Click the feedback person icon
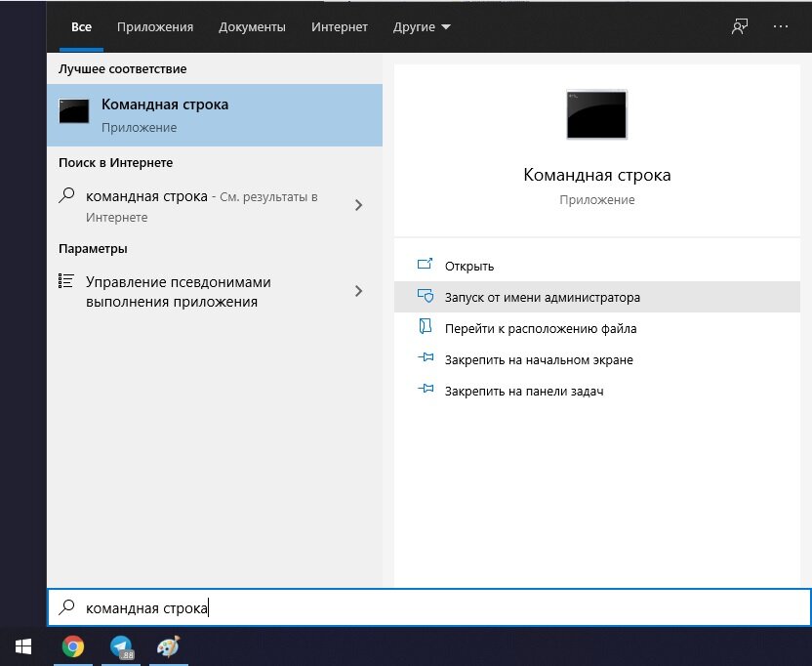The height and width of the screenshot is (666, 812). [739, 27]
